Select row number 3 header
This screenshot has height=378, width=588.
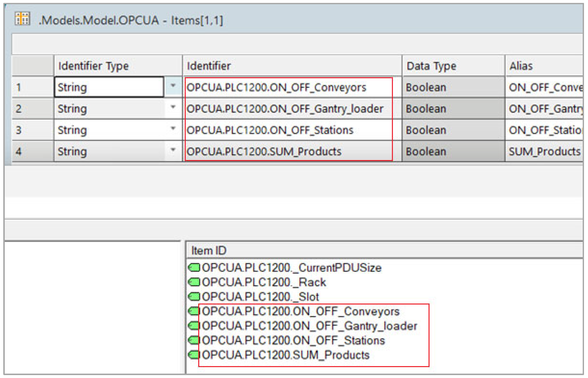point(32,130)
